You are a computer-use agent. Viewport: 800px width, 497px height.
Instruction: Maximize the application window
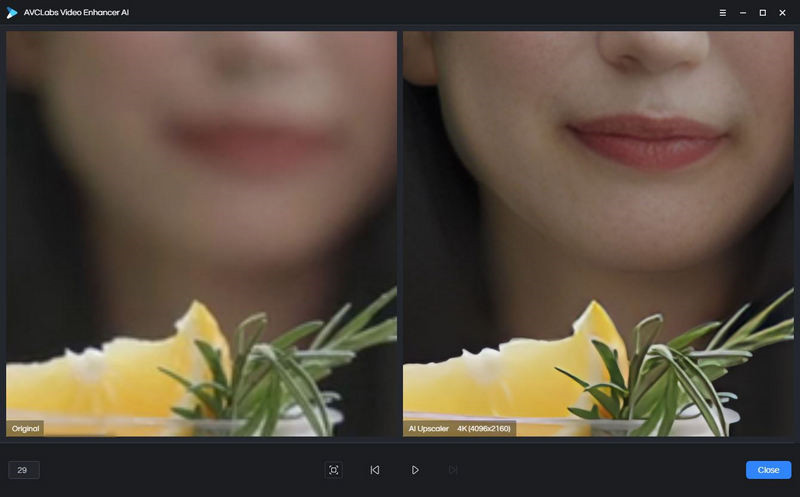point(763,12)
